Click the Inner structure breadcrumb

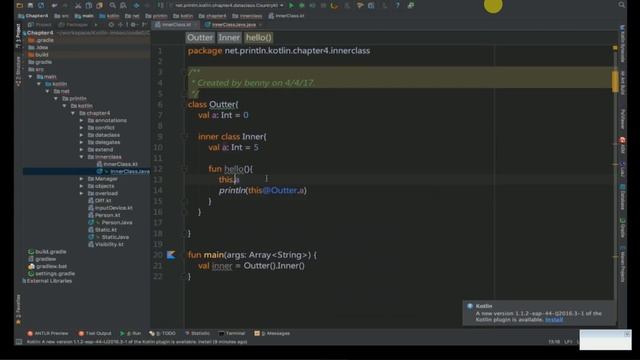[229, 38]
